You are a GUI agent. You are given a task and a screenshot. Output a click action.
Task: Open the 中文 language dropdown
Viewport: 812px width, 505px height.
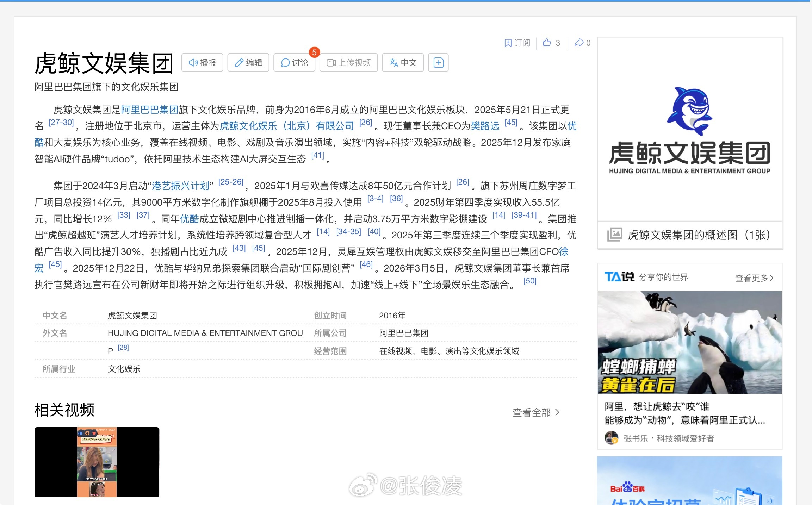coord(403,63)
